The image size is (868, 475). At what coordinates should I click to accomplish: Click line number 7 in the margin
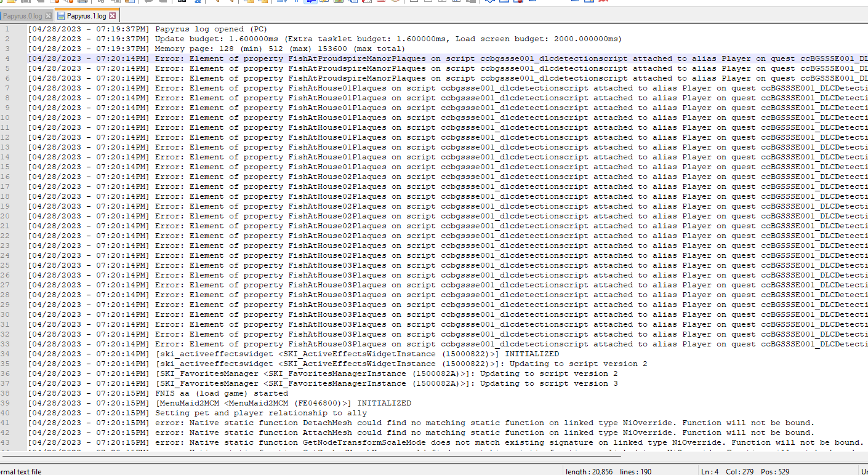coord(7,88)
